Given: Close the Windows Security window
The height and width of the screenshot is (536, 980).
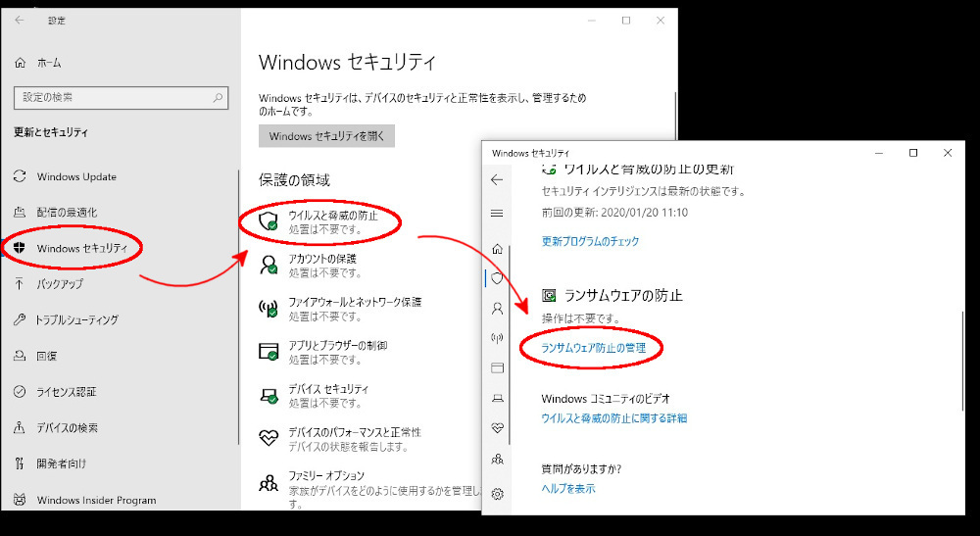Looking at the screenshot, I should 948,153.
